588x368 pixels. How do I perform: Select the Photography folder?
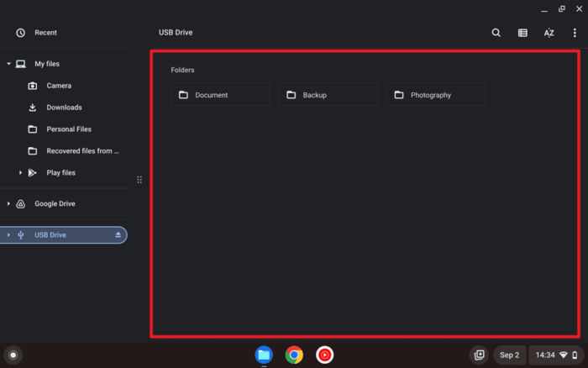coord(436,95)
